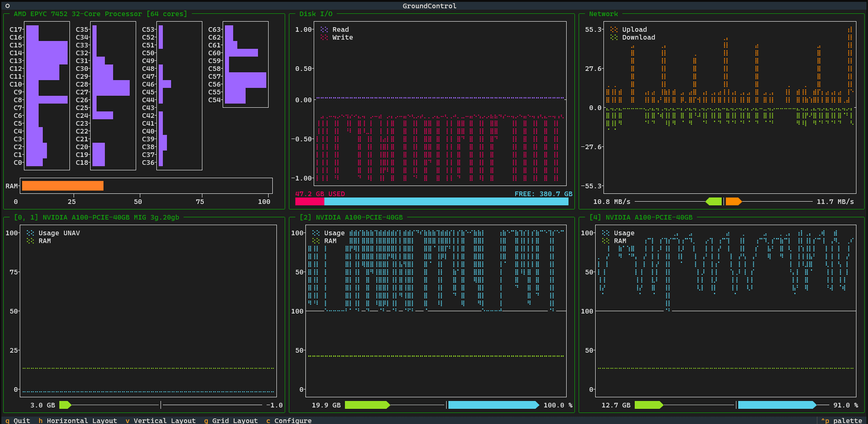Click the cyan disk free bar segment
868x424 pixels.
click(x=446, y=202)
